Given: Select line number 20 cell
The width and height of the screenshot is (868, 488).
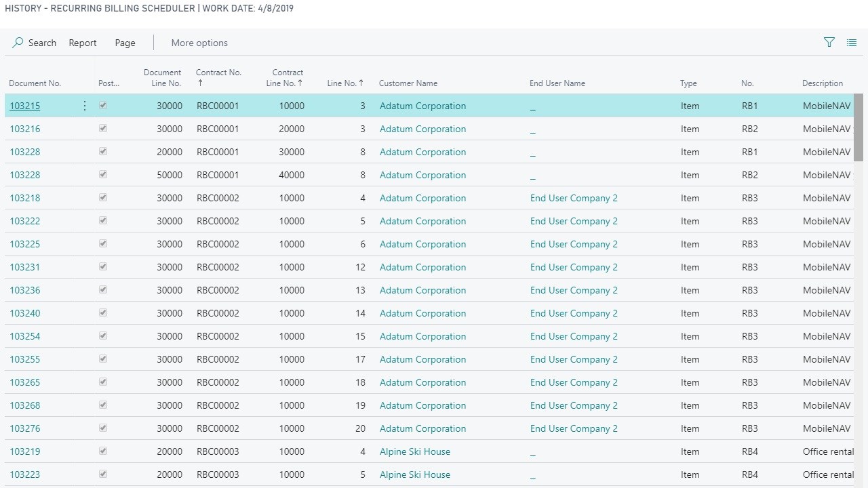Looking at the screenshot, I should [360, 428].
